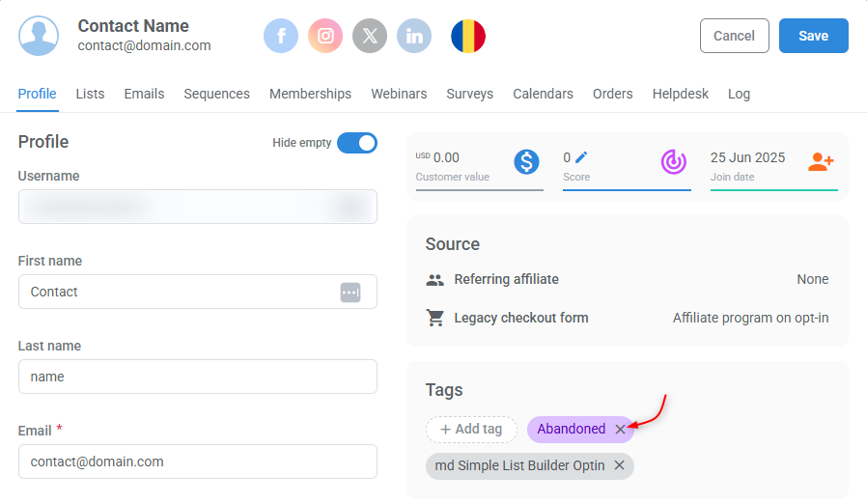Click the contact@domain.com header email
The height and width of the screenshot is (504, 867).
pyautogui.click(x=144, y=46)
